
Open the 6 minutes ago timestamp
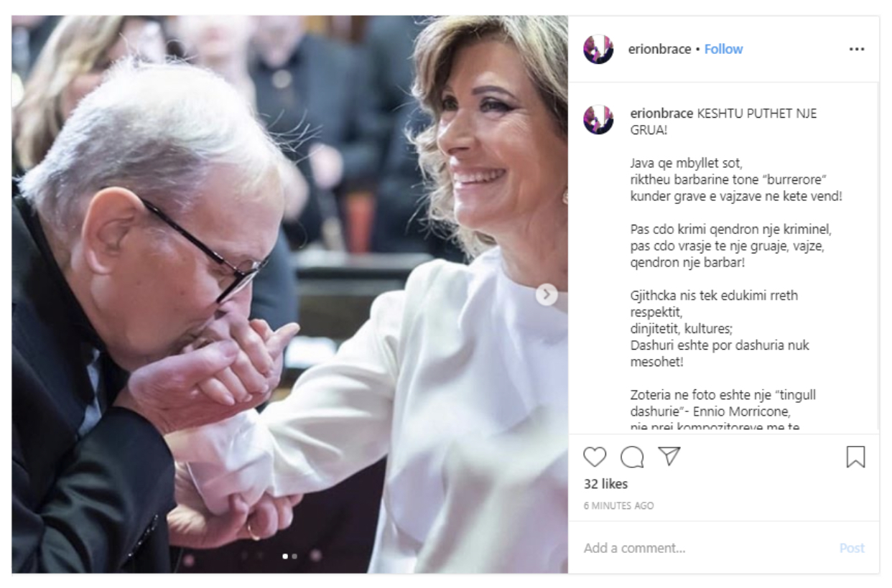pyautogui.click(x=618, y=505)
